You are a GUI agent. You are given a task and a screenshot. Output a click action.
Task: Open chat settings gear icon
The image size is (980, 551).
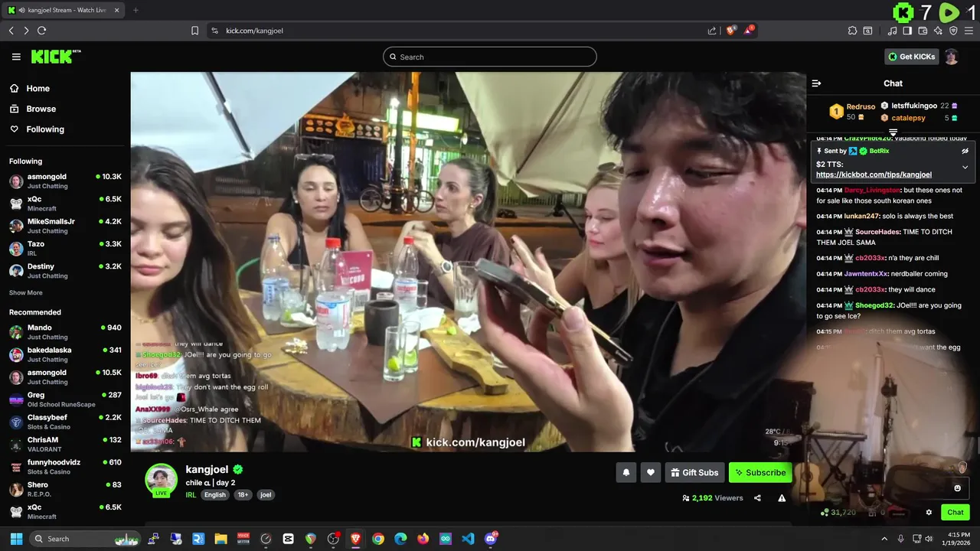click(929, 513)
